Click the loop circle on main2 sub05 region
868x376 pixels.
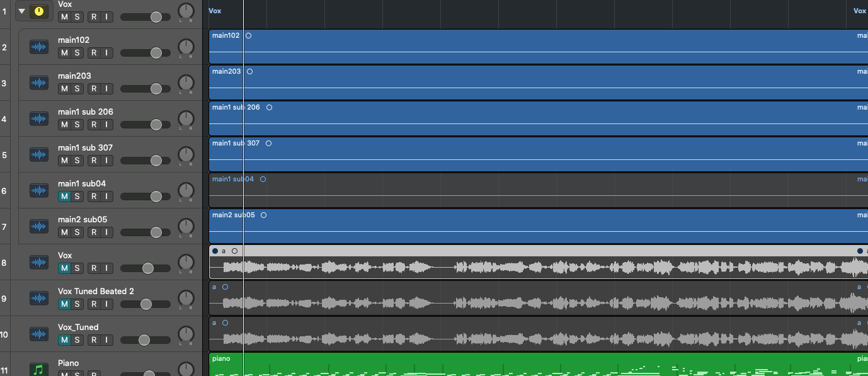tap(263, 215)
